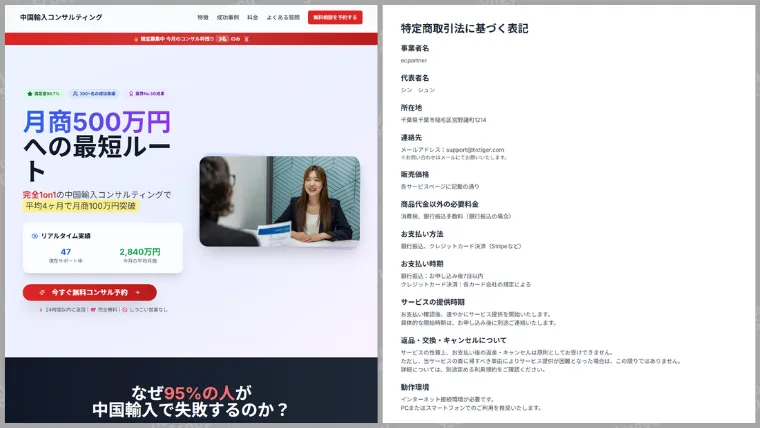Click the 特定商取引法に基づく表記 heading

pyautogui.click(x=464, y=28)
